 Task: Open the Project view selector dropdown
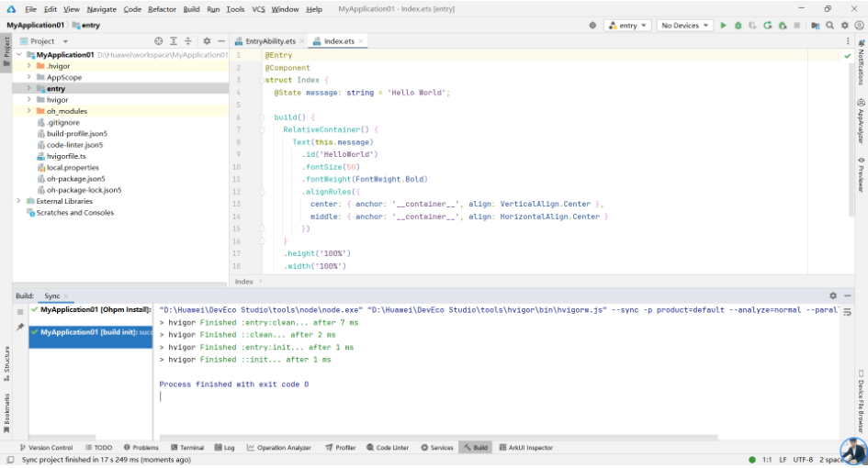pyautogui.click(x=44, y=41)
